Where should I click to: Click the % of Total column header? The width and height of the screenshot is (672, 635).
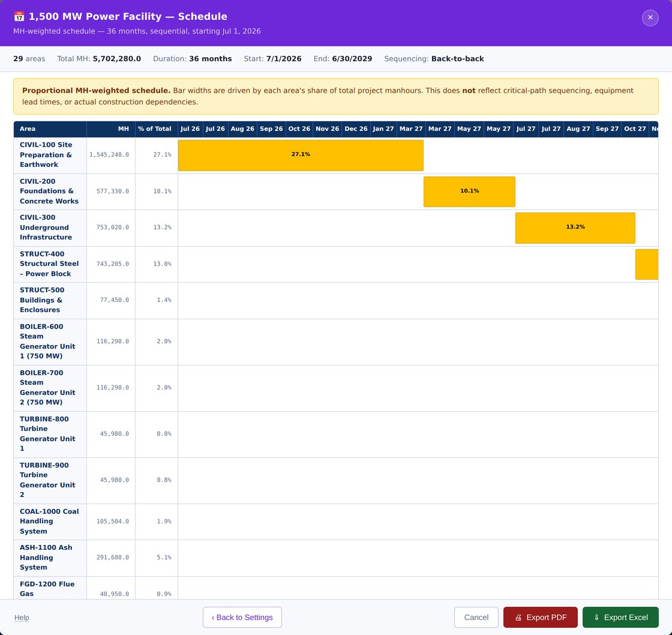pyautogui.click(x=157, y=128)
